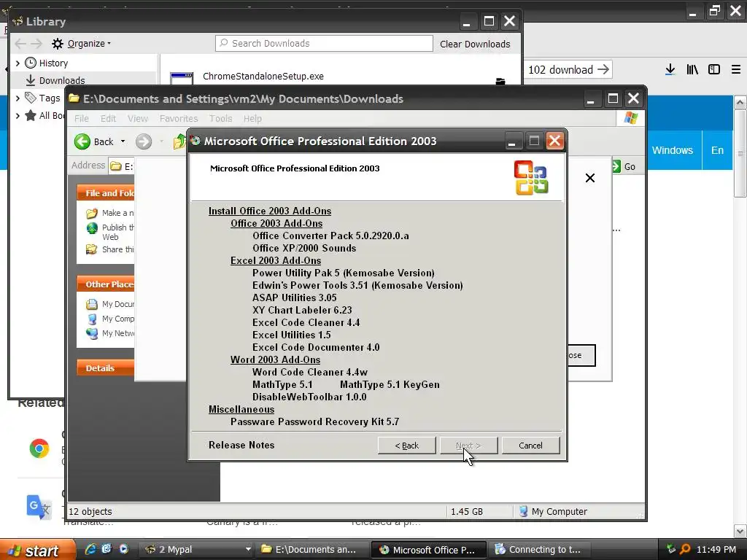The width and height of the screenshot is (747, 560).
Task: Expand All Bookmarks tree item
Action: [18, 115]
